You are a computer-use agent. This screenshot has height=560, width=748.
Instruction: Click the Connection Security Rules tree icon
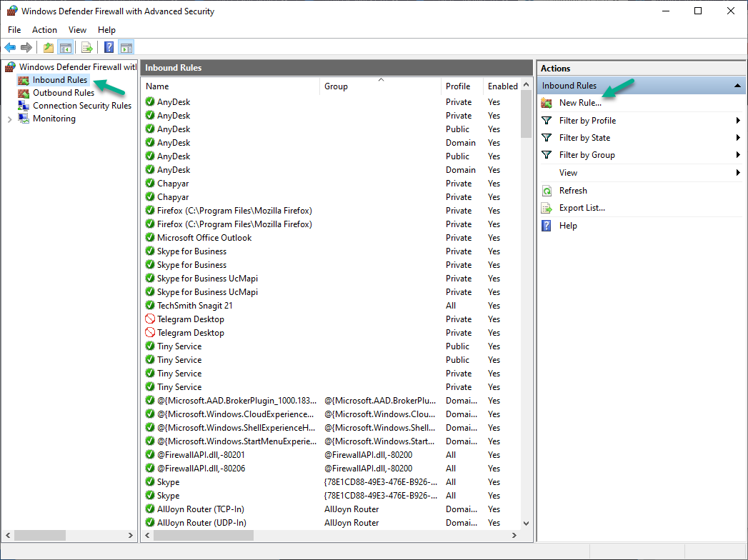click(24, 106)
